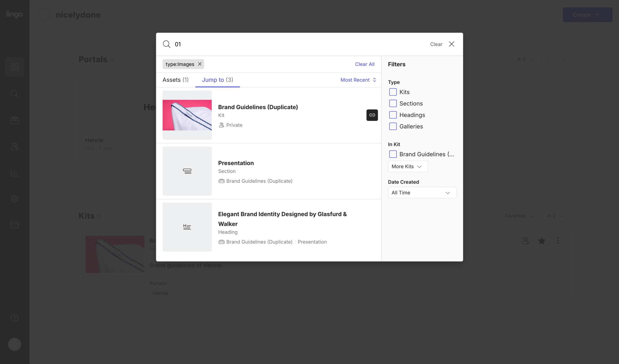Image resolution: width=619 pixels, height=364 pixels.
Task: Toggle the favorite star on the kit
Action: coord(542,241)
